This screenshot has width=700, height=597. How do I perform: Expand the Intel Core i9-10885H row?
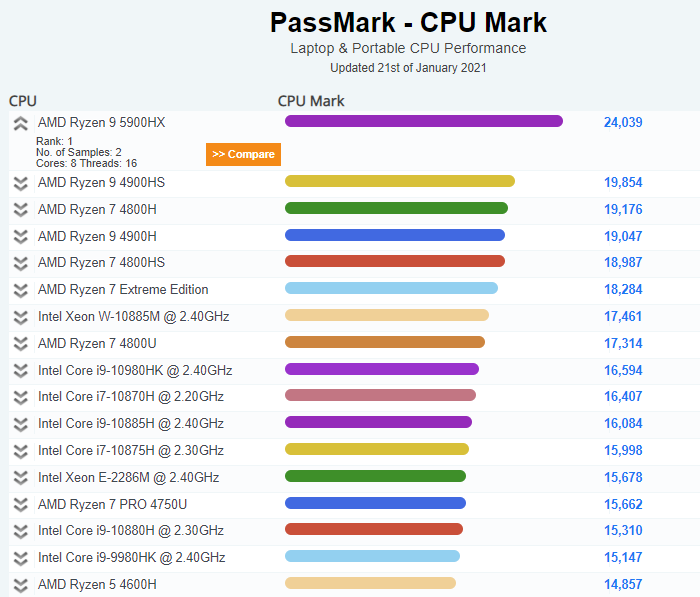click(x=21, y=424)
